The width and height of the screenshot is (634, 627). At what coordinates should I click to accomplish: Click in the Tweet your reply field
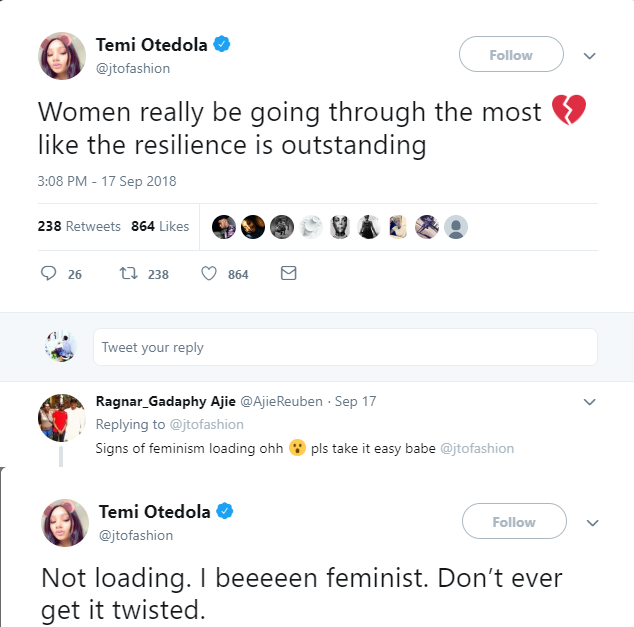click(345, 347)
